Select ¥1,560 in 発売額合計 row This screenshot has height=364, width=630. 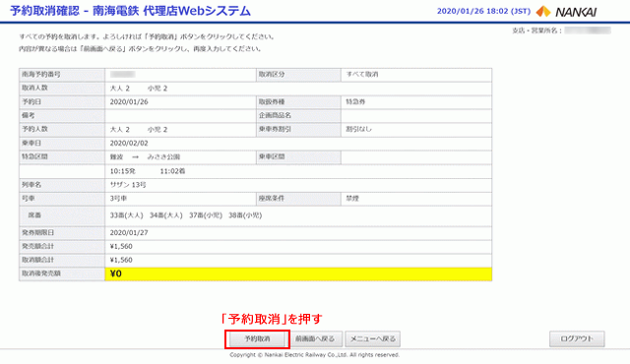point(121,246)
